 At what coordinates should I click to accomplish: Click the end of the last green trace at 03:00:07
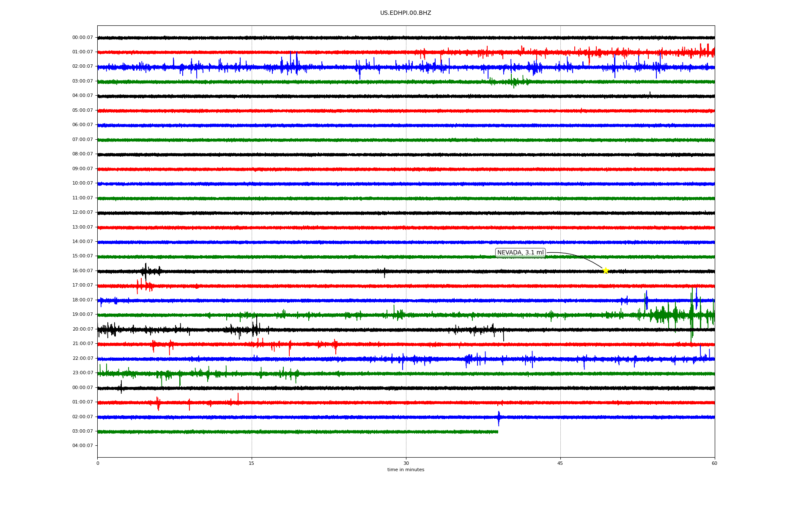click(497, 432)
